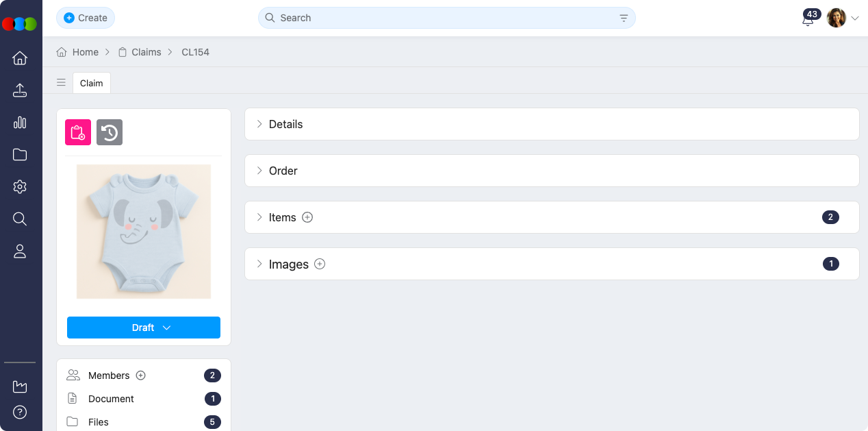The width and height of the screenshot is (868, 431).
Task: Add an image with plus icon
Action: pos(320,264)
